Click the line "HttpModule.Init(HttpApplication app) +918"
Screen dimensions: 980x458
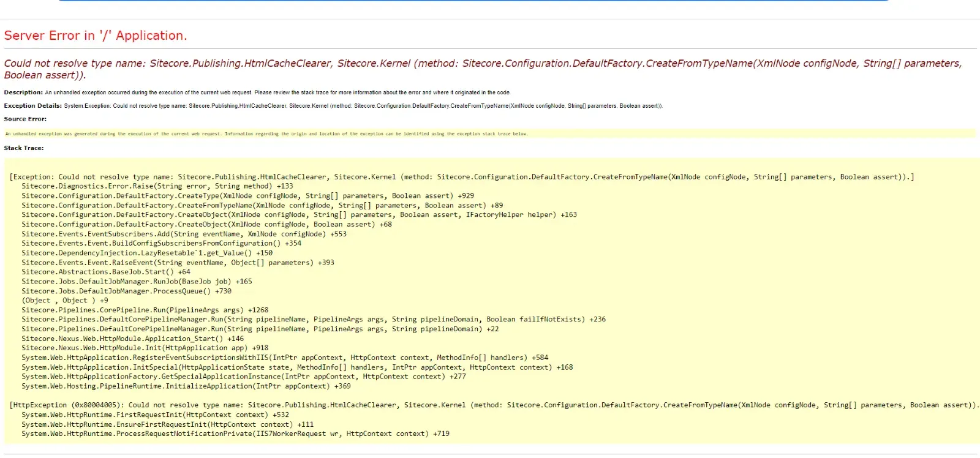[x=145, y=348]
